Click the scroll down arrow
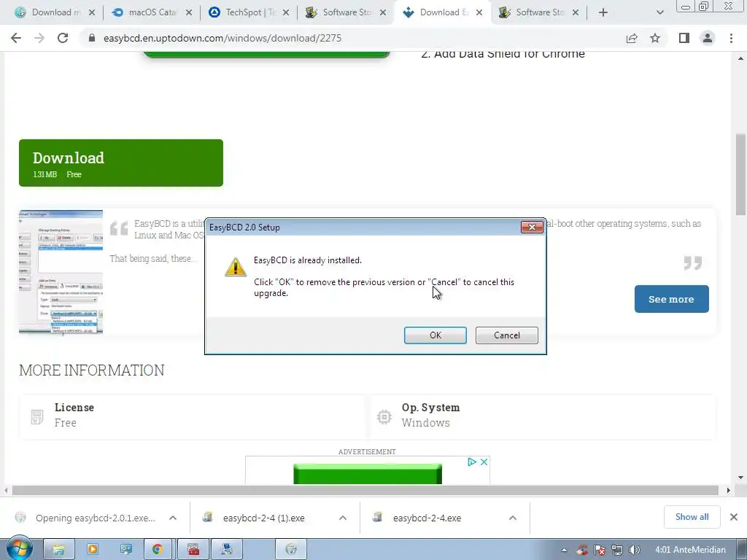The width and height of the screenshot is (747, 560). (x=740, y=478)
